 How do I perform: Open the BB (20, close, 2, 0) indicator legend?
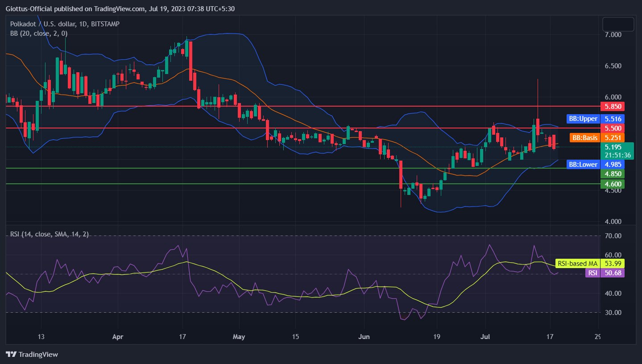point(39,33)
